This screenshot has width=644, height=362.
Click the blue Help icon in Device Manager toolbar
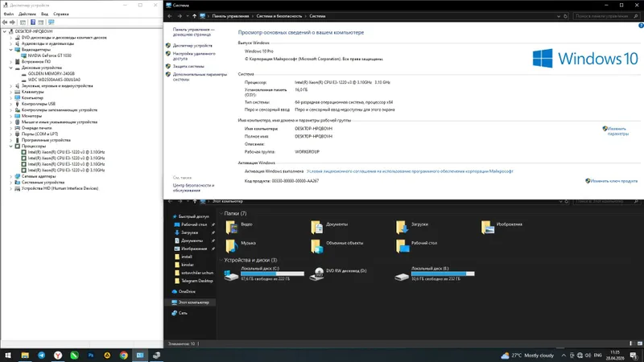(33, 23)
